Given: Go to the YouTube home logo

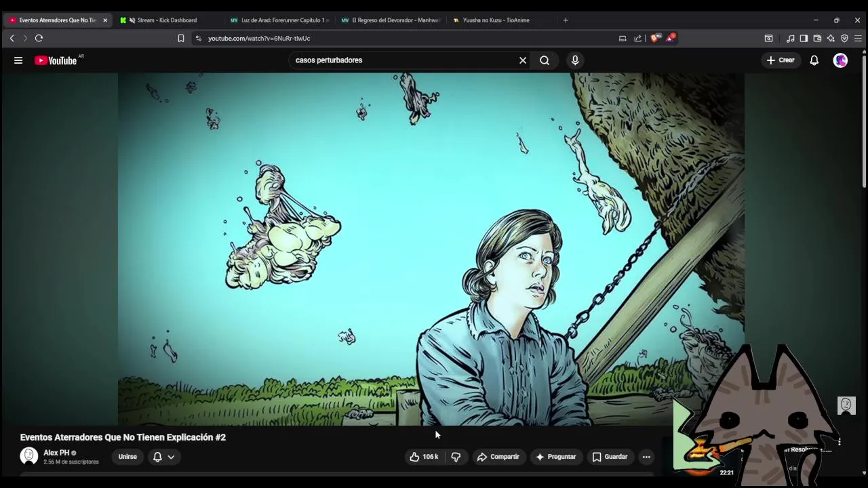Looking at the screenshot, I should click(56, 60).
